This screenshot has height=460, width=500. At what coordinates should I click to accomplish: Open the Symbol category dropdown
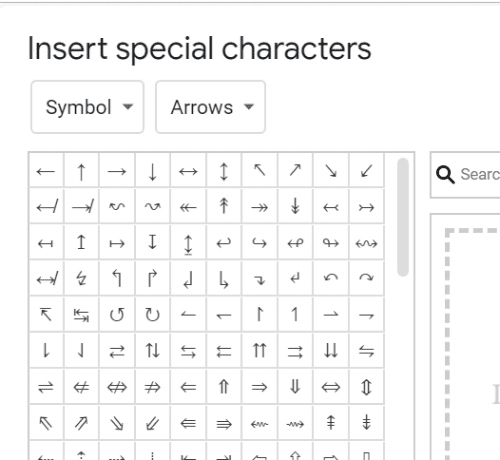pos(87,107)
